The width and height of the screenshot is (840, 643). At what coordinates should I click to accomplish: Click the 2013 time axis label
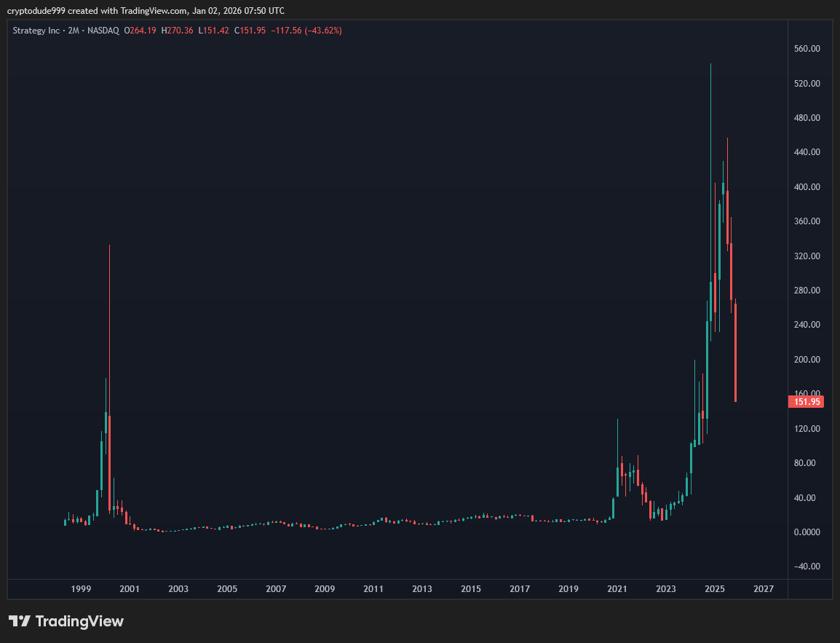422,589
